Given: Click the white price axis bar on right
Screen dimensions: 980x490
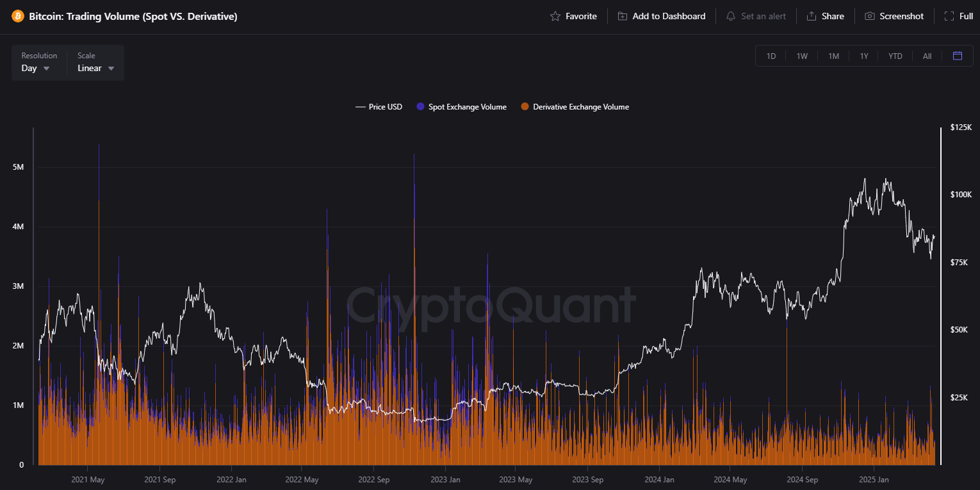Looking at the screenshot, I should [x=941, y=295].
